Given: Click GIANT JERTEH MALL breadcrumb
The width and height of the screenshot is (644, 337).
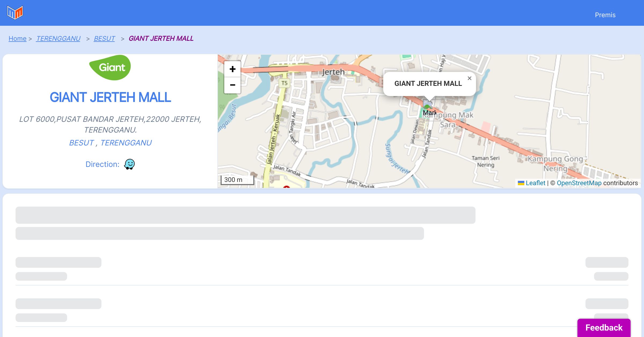Looking at the screenshot, I should [x=161, y=39].
